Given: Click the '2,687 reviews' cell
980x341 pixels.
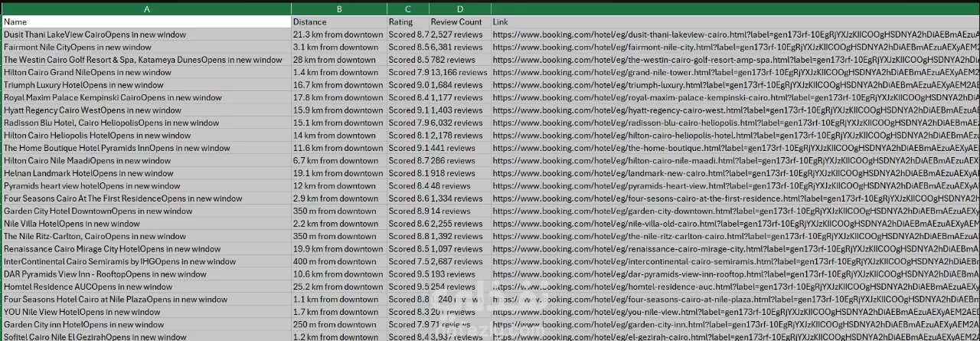Looking at the screenshot, I should tap(459, 262).
